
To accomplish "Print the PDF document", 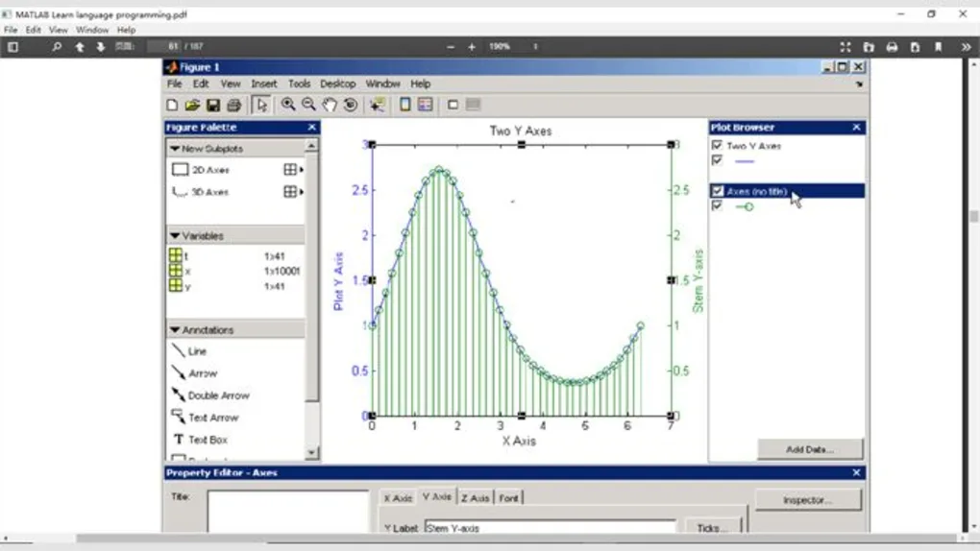I will click(892, 47).
